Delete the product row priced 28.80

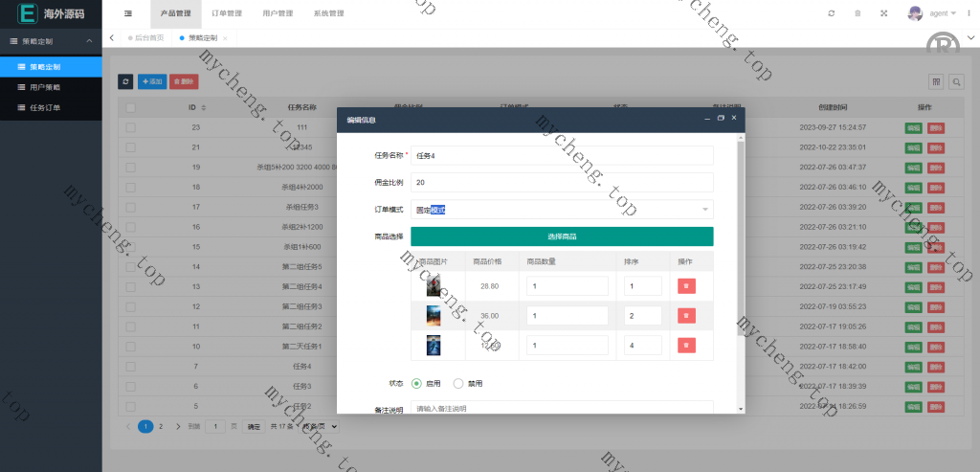pos(685,285)
